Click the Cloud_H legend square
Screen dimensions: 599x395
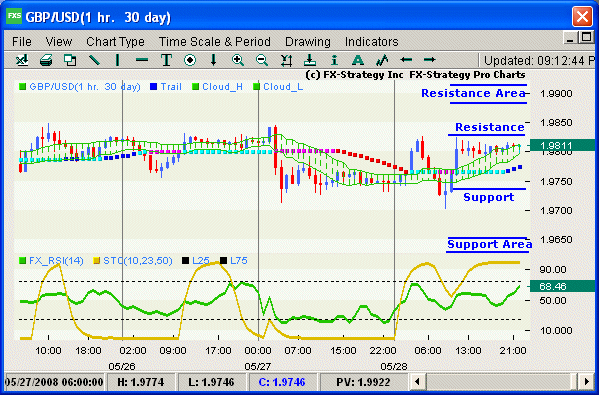click(196, 87)
